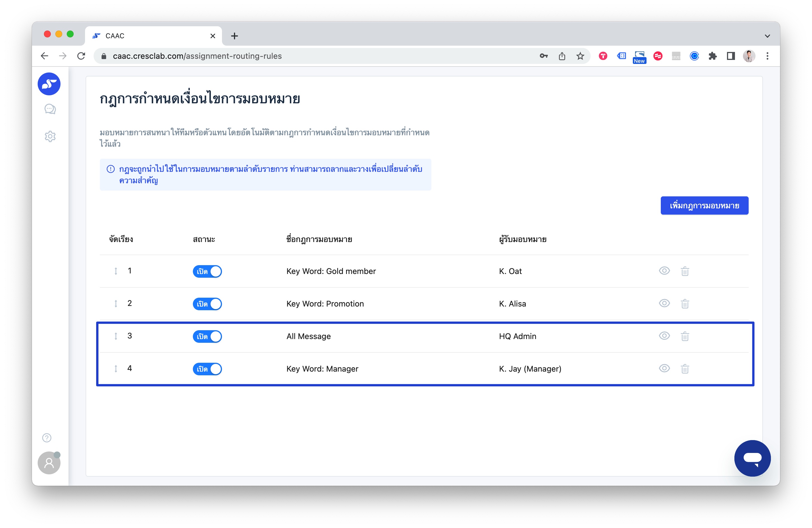This screenshot has height=528, width=812.
Task: Turn off the Gold member rule toggle
Action: click(207, 271)
